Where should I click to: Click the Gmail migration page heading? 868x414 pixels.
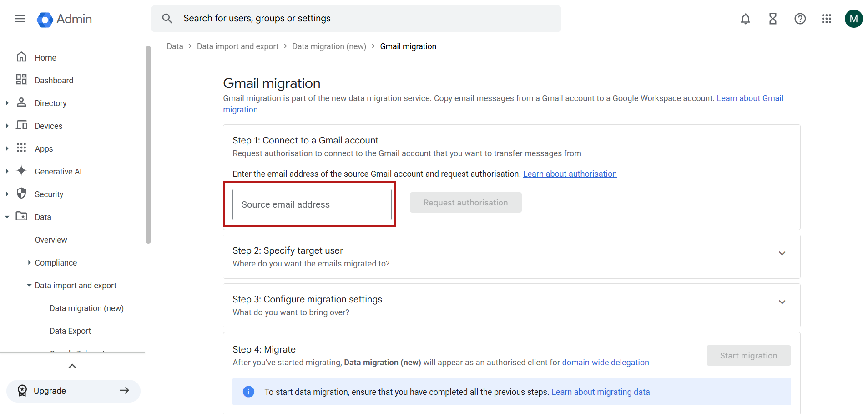[272, 83]
